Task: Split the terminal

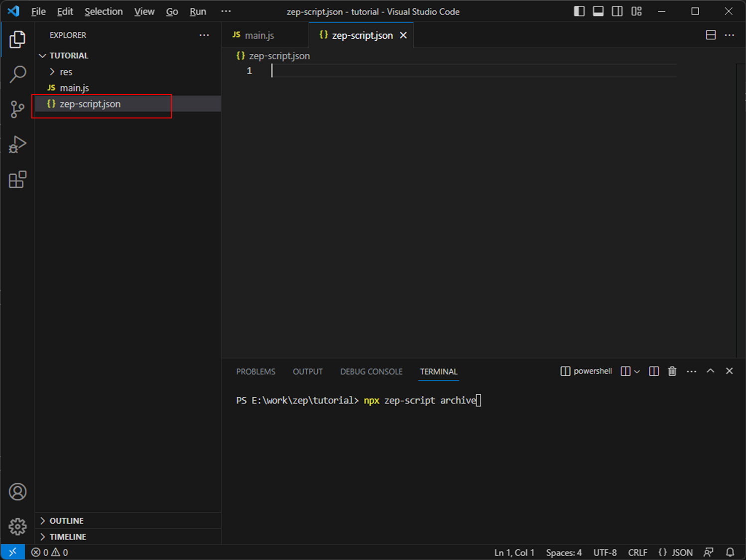Action: tap(654, 371)
